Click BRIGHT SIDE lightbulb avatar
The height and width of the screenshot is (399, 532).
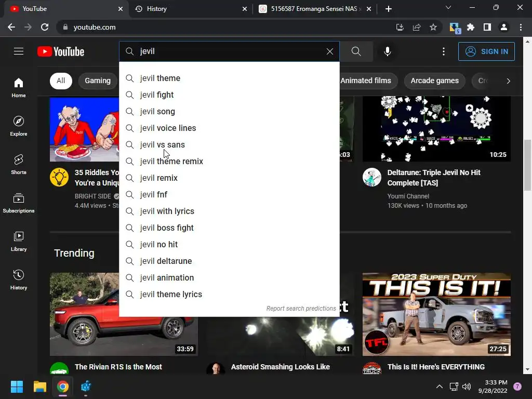pos(59,177)
